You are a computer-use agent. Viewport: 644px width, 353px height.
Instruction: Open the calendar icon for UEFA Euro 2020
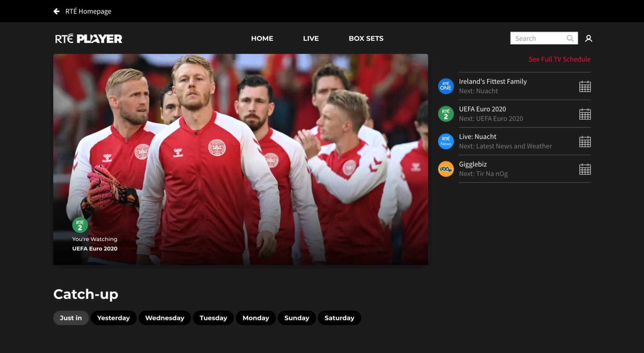[x=585, y=114]
